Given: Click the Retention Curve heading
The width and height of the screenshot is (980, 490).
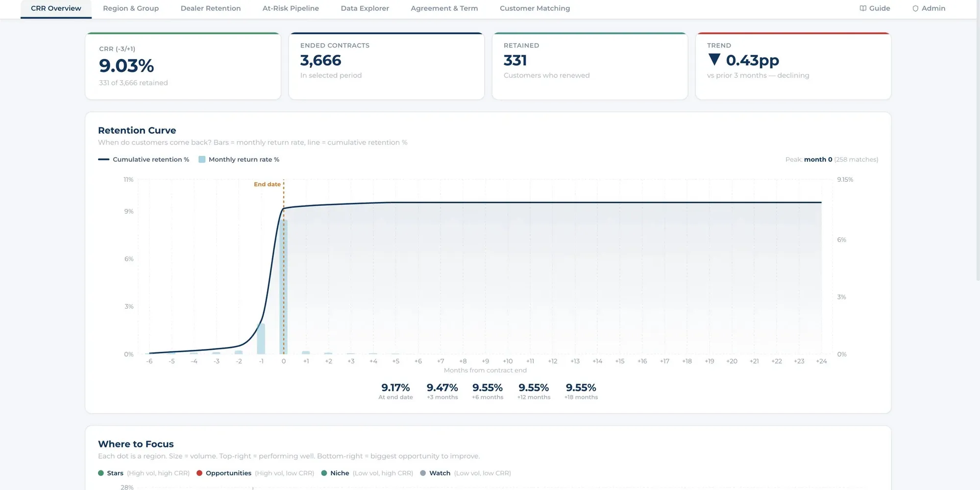Looking at the screenshot, I should coord(137,130).
